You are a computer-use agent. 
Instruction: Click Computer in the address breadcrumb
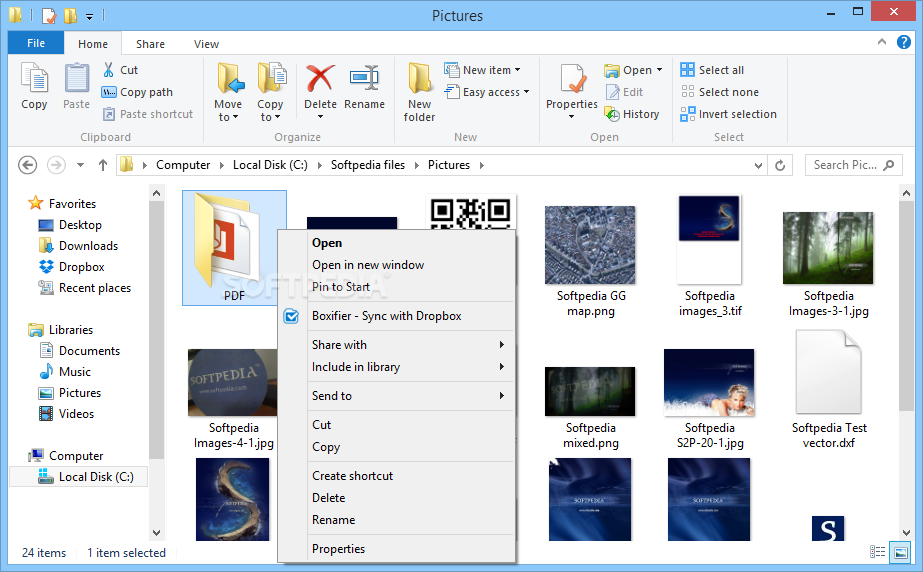[183, 165]
